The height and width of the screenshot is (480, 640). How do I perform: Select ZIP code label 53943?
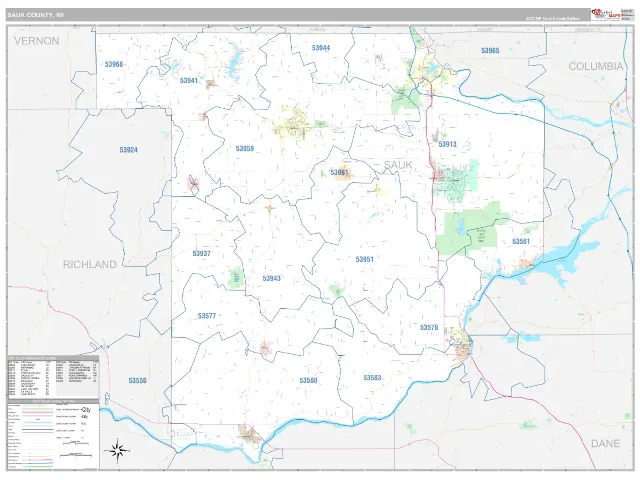click(271, 278)
